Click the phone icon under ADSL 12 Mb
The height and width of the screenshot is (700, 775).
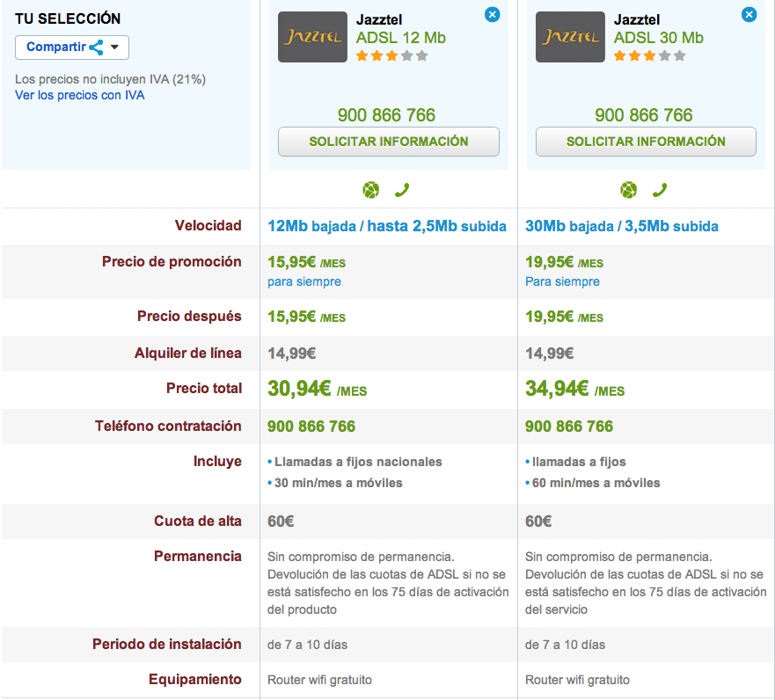[402, 190]
